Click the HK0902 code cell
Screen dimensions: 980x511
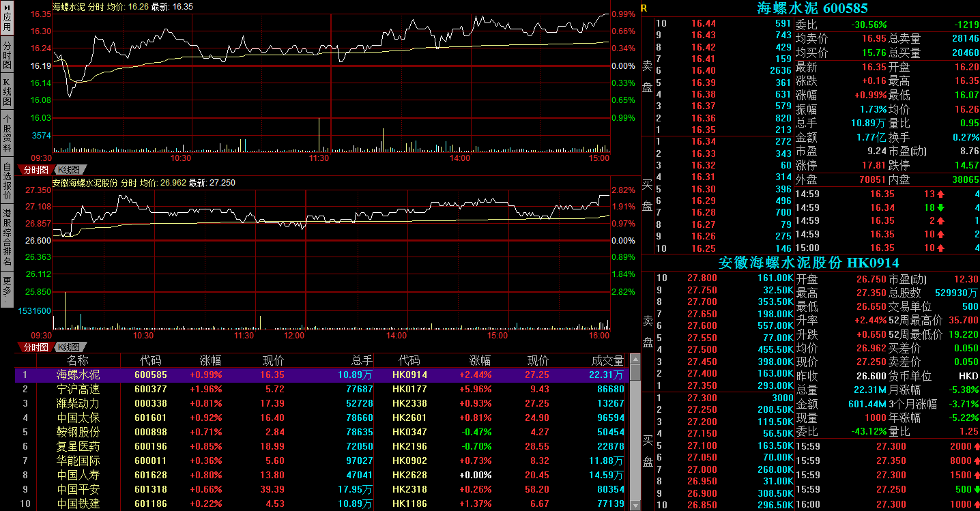[409, 461]
